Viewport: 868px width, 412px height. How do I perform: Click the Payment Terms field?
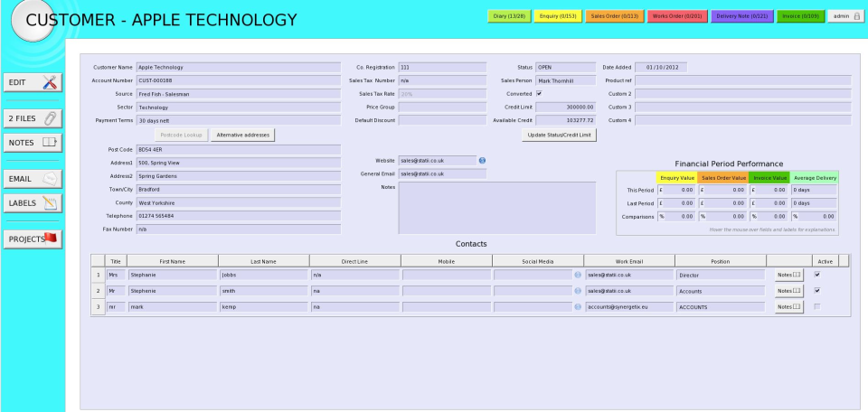[239, 120]
